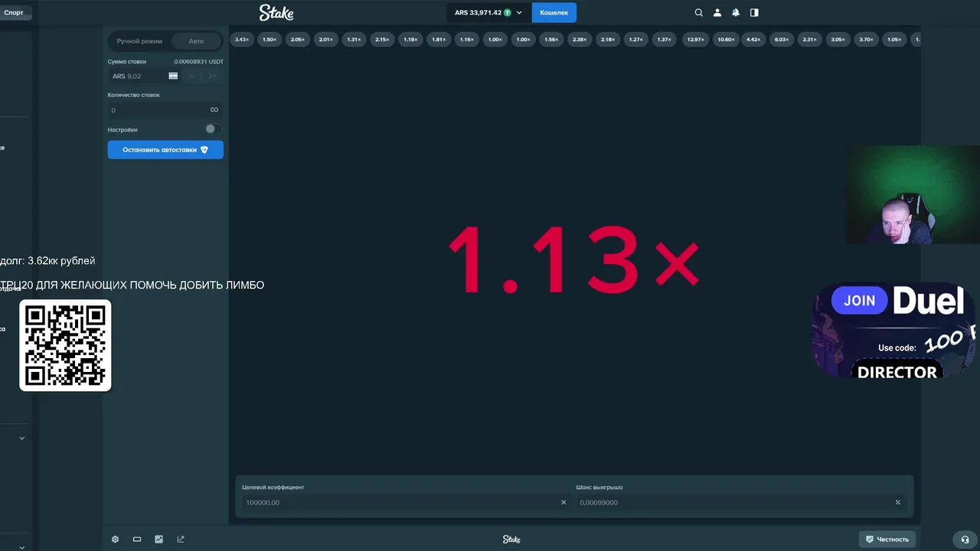Double the bet with 2× button

212,76
